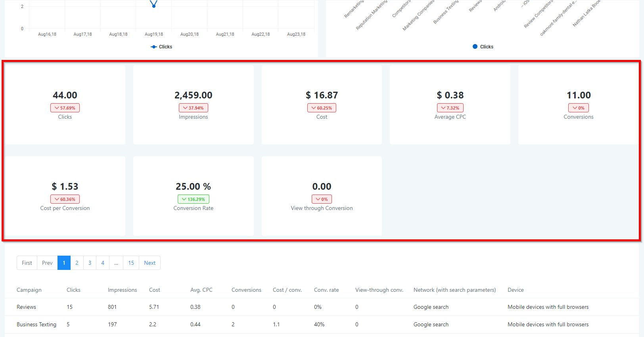Click the Conversions 0% change badge
This screenshot has width=644, height=337.
coord(579,108)
